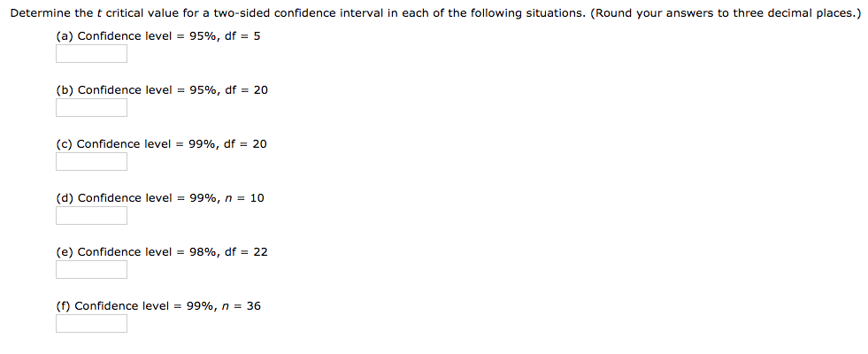Click the answer box for part (b)
Viewport: 868px width, 354px height.
click(x=91, y=108)
